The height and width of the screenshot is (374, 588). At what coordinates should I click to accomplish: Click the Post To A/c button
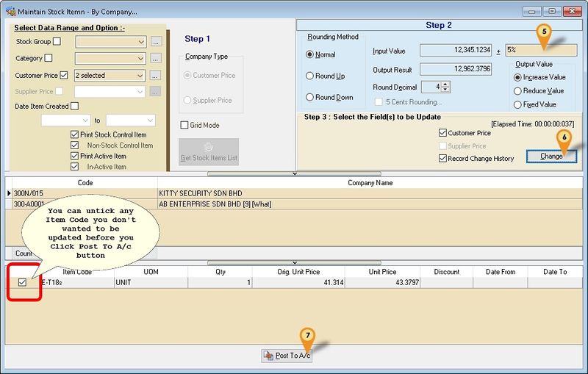287,356
